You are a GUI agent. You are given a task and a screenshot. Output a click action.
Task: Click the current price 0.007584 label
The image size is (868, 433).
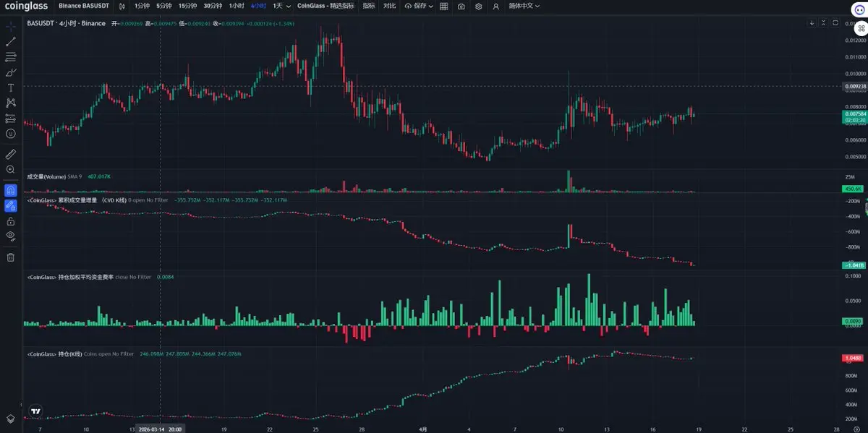pos(855,114)
